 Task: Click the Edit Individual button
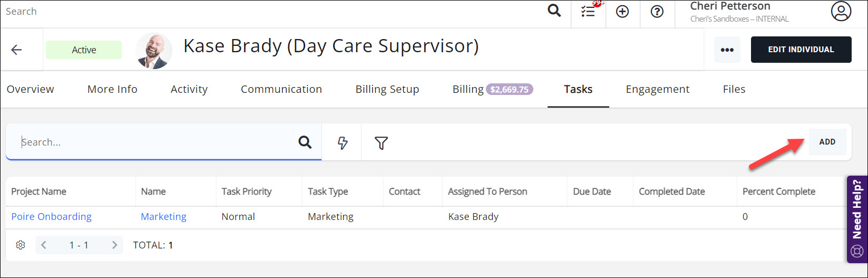click(x=801, y=50)
